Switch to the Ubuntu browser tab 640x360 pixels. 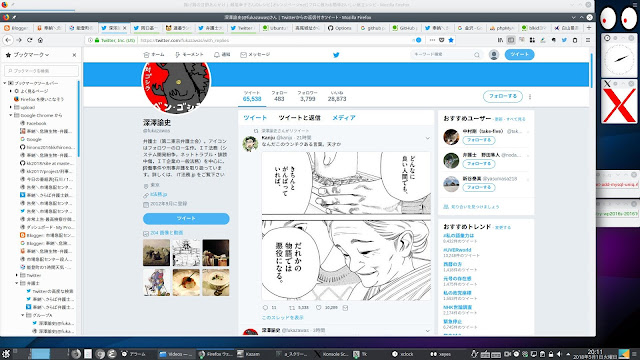point(276,28)
